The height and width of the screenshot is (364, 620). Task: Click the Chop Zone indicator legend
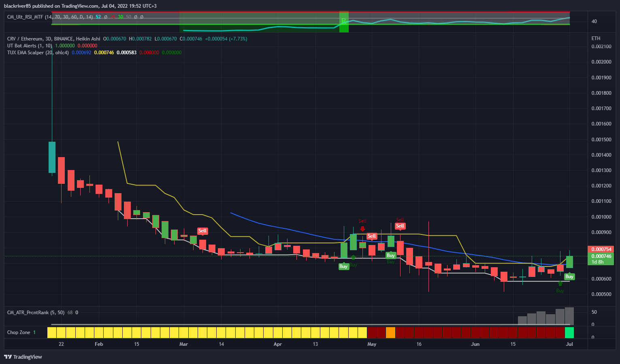[x=19, y=332]
